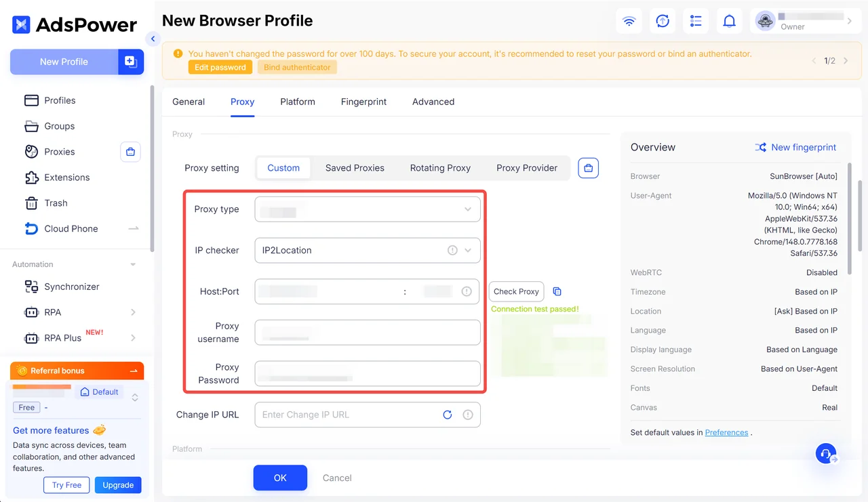Image resolution: width=868 pixels, height=502 pixels.
Task: Click info icon in Host:Port field
Action: click(467, 291)
